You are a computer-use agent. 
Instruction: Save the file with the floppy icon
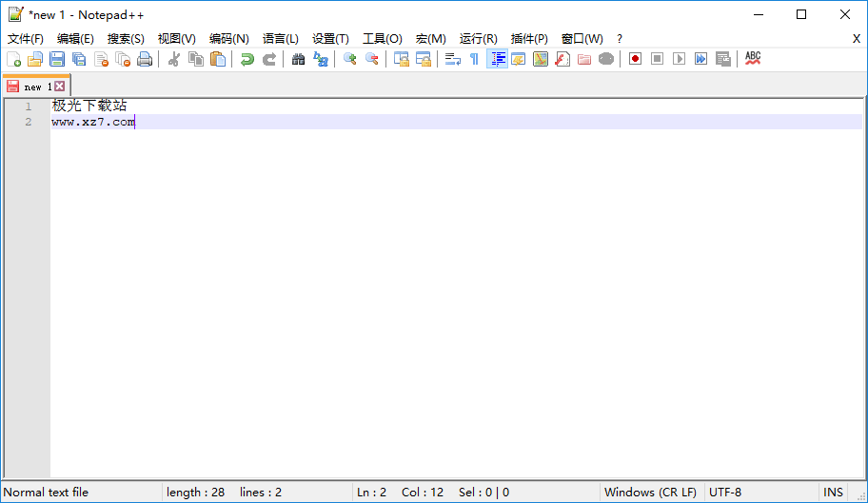(x=57, y=59)
